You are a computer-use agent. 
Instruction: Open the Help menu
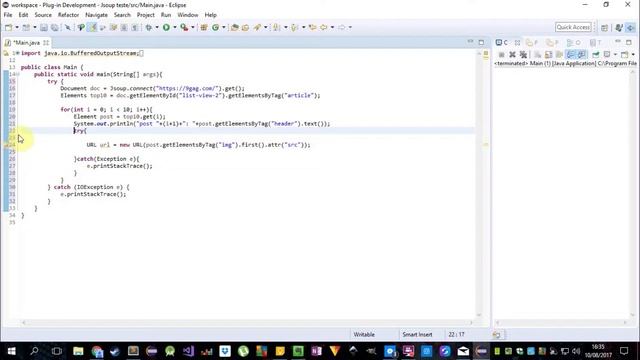coord(211,15)
